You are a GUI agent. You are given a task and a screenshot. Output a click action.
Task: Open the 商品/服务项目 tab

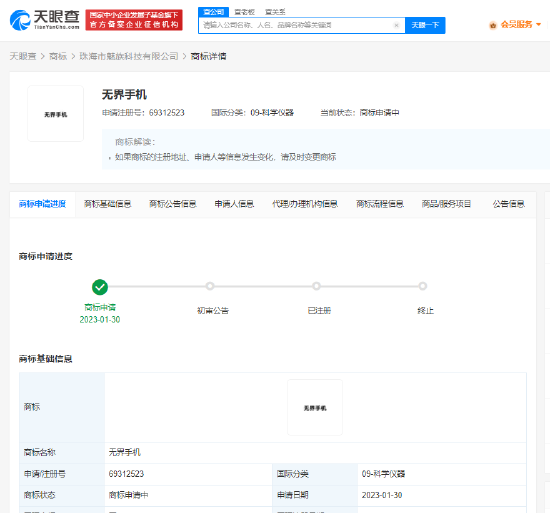tap(446, 204)
